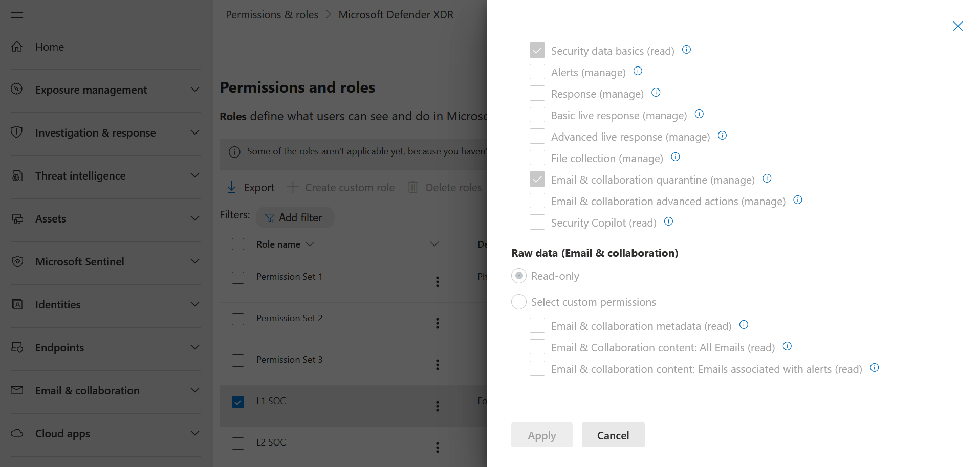
Task: Click the Add filter funnel icon
Action: pyautogui.click(x=270, y=218)
